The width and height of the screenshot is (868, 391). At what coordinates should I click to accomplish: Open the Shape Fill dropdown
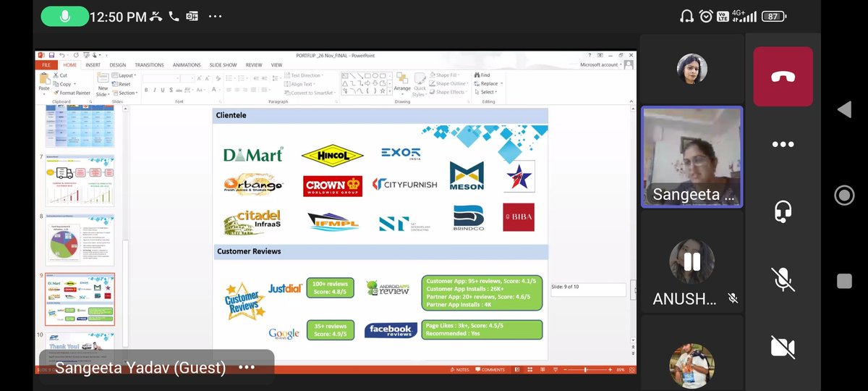click(x=445, y=75)
